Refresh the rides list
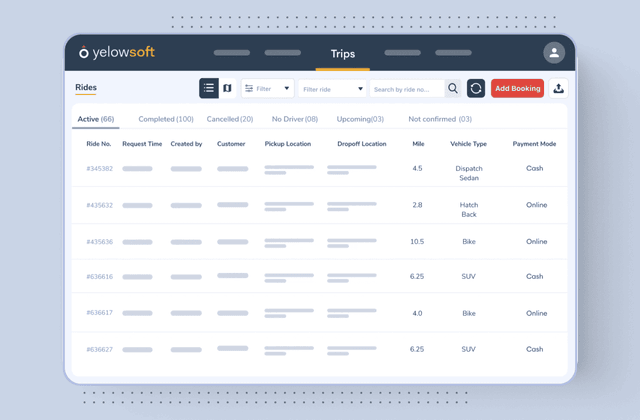 476,89
